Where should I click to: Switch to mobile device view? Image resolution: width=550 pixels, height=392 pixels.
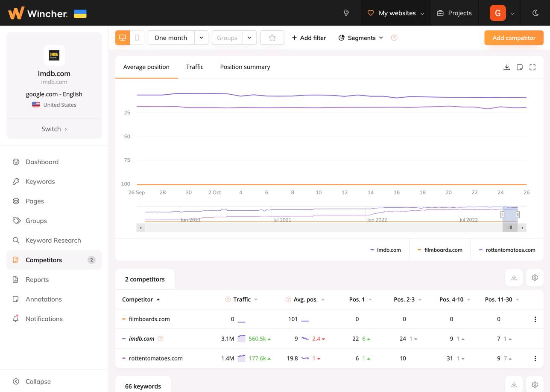pyautogui.click(x=137, y=38)
